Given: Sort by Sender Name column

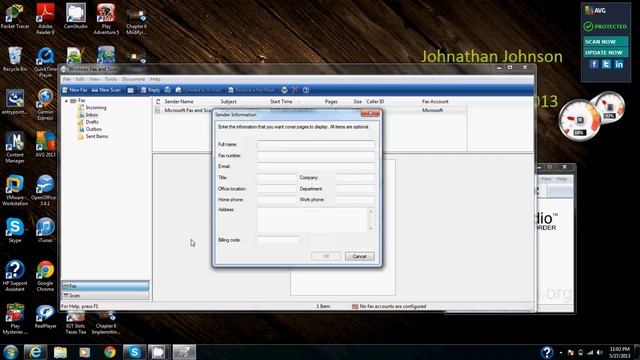Looking at the screenshot, I should point(179,102).
